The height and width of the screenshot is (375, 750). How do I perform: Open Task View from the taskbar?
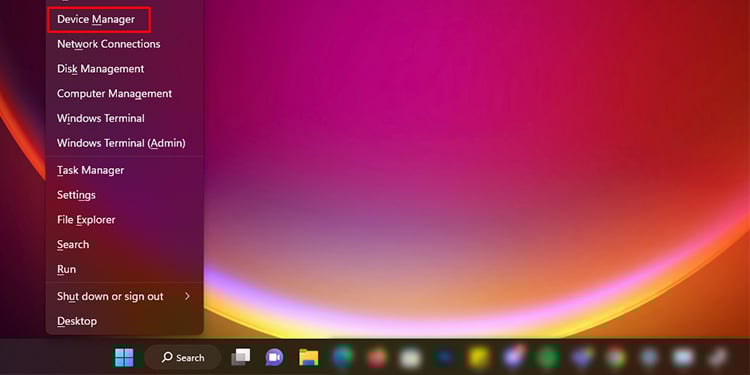pyautogui.click(x=241, y=357)
